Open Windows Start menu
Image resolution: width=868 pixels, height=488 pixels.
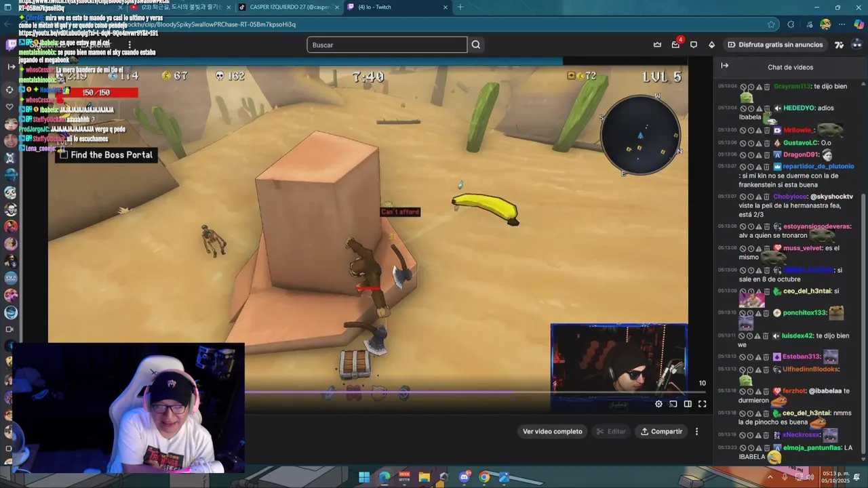click(364, 477)
